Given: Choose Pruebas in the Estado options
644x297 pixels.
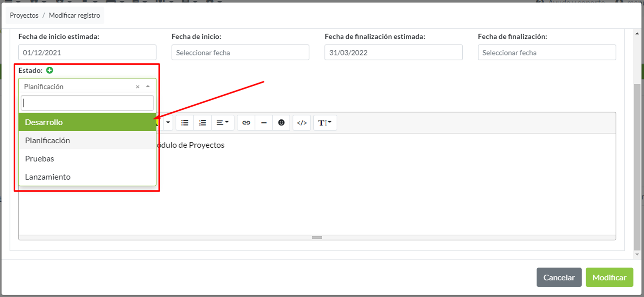Looking at the screenshot, I should [87, 158].
